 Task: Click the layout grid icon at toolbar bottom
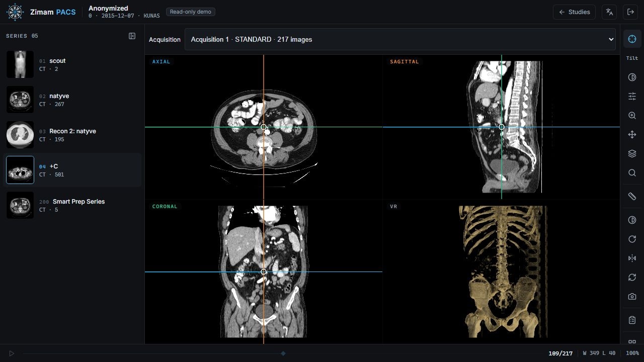pos(632,342)
